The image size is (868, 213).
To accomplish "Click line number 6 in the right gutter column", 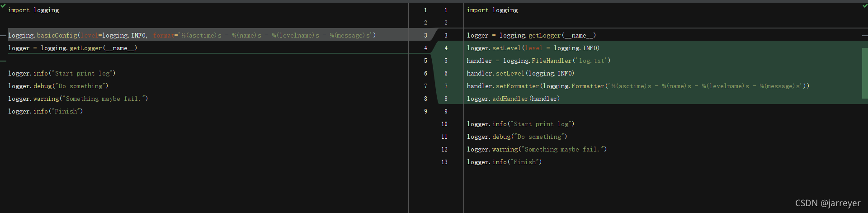I will 446,73.
